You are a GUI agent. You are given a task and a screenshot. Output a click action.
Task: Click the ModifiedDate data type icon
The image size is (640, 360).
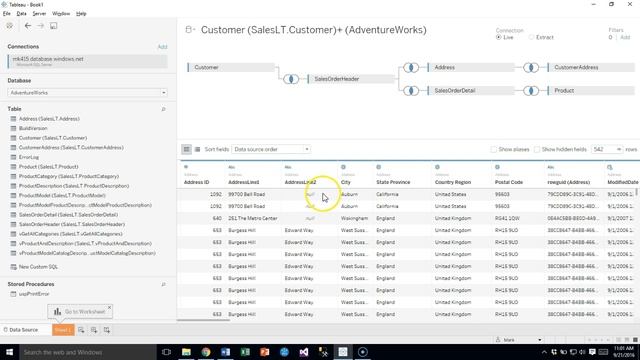tap(610, 167)
